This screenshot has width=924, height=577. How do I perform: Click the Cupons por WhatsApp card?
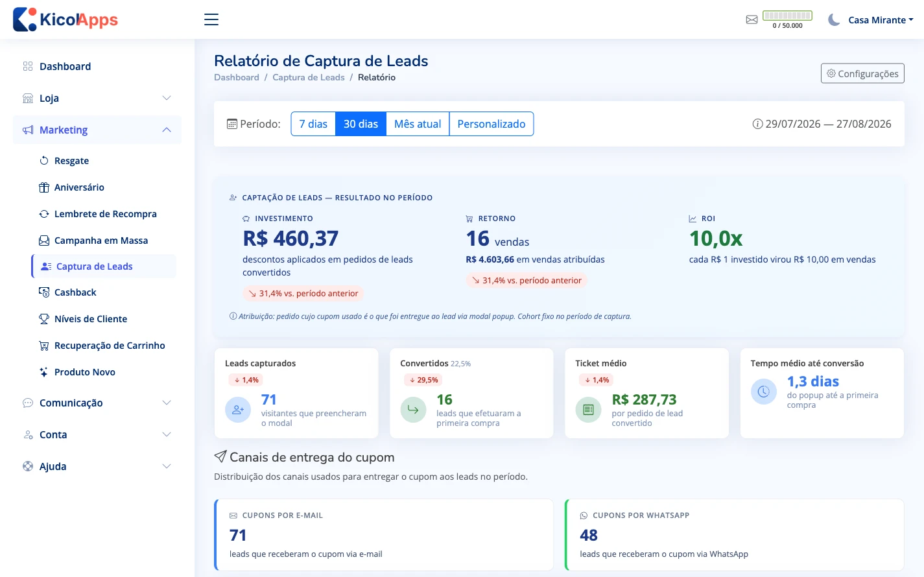tap(735, 535)
